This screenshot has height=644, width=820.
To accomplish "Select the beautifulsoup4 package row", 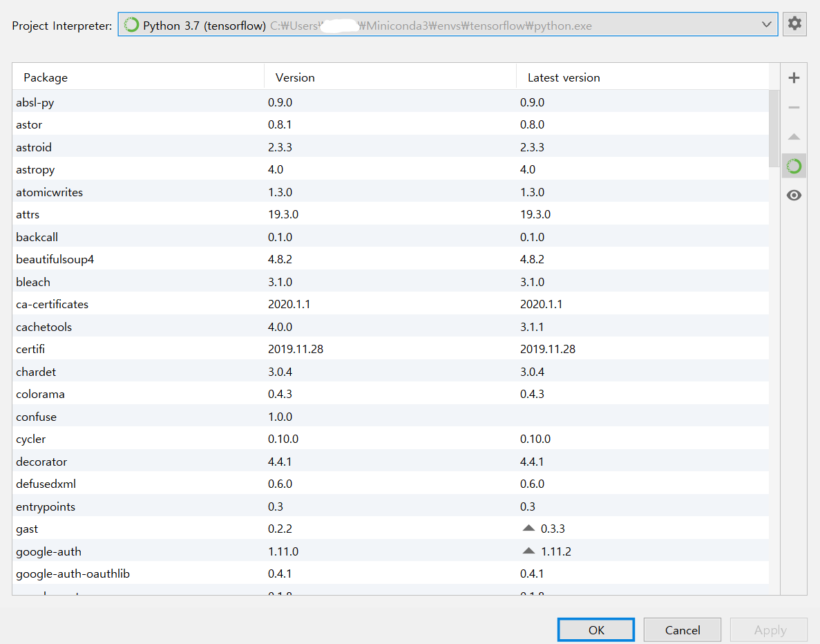I will pos(390,260).
